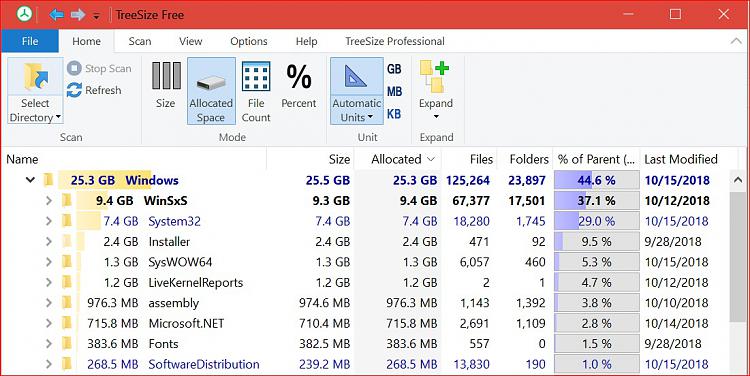
Task: Set display unit to GB
Action: click(394, 69)
